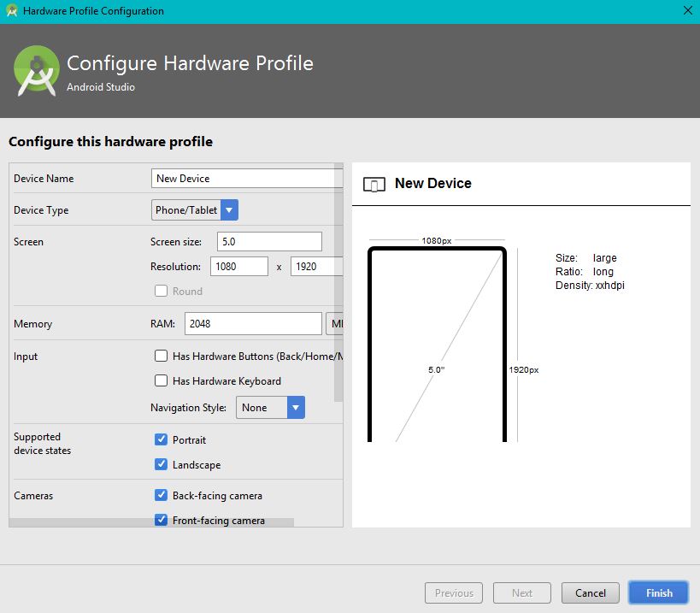700x613 pixels.
Task: Click the 5.0" diagonal label in preview
Action: coord(436,369)
